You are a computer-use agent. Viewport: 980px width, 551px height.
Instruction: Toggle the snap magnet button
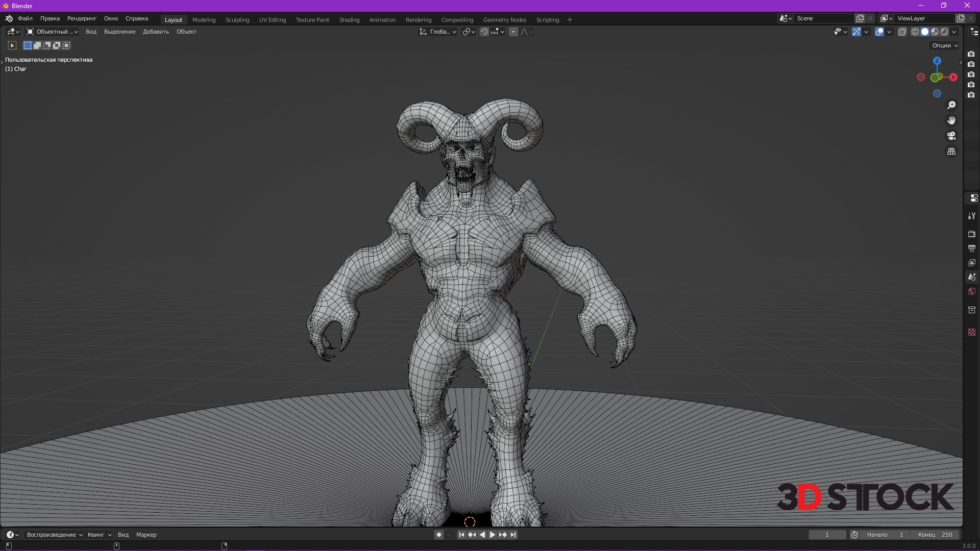(484, 32)
